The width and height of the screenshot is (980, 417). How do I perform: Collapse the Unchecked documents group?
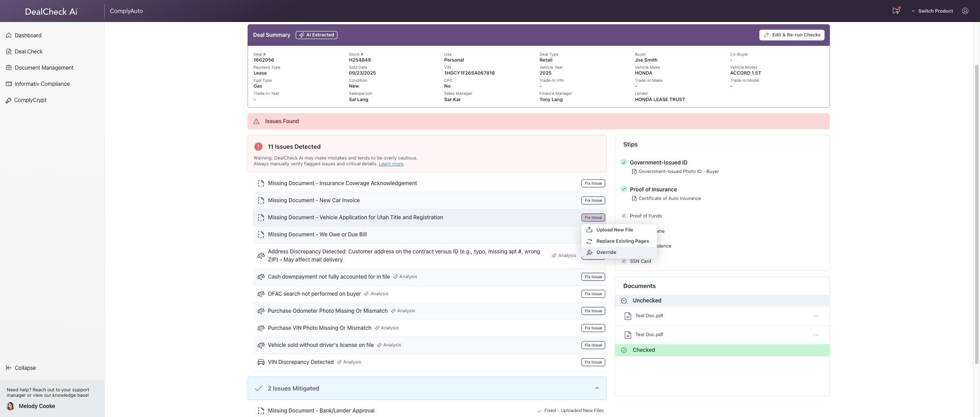pos(624,301)
